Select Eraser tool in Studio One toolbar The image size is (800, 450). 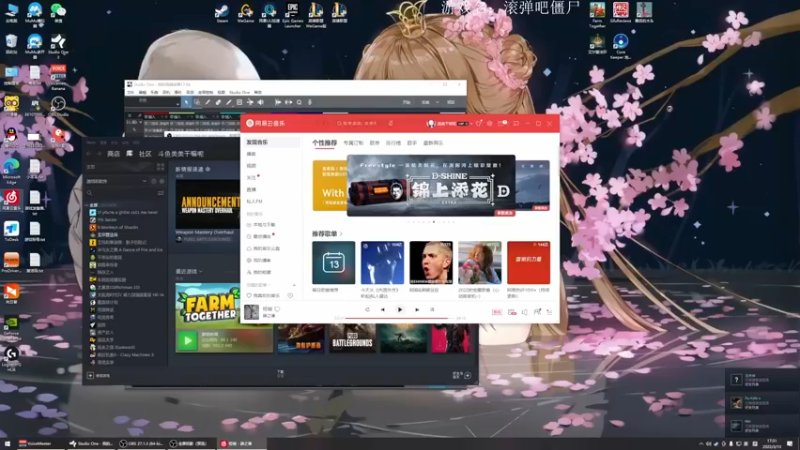coord(218,103)
